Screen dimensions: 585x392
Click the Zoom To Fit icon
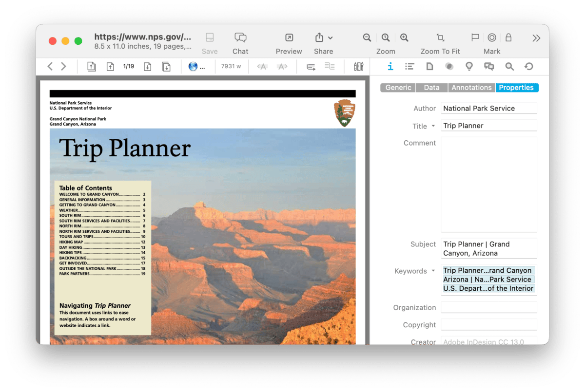tap(440, 38)
